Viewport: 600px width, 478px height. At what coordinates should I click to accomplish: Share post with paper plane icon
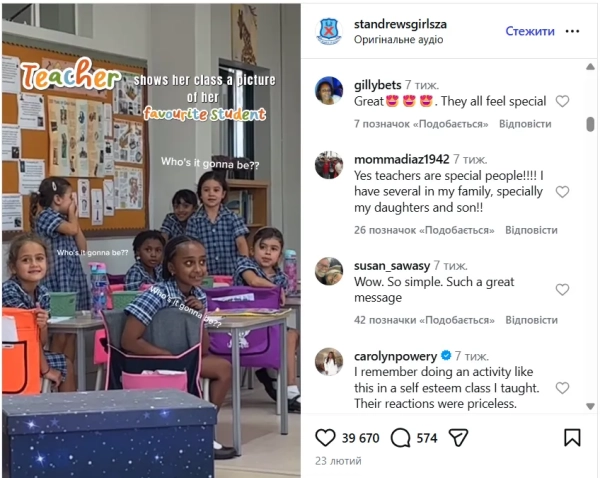458,438
